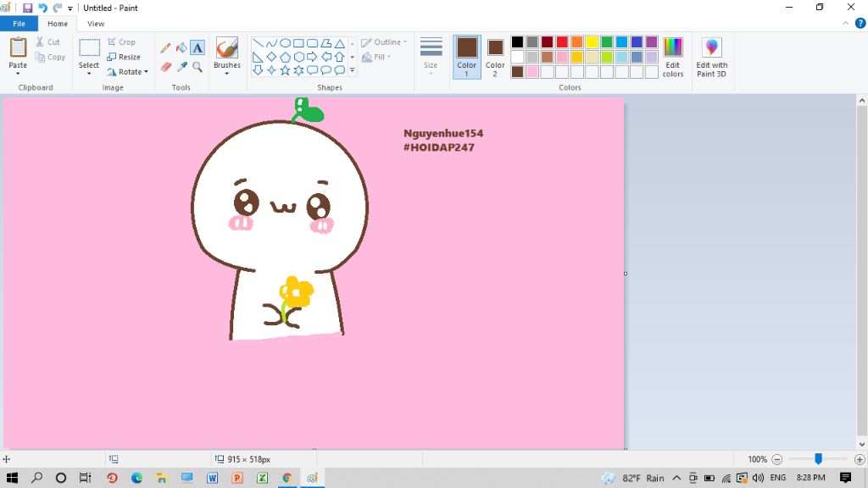Open the File menu

[x=19, y=24]
